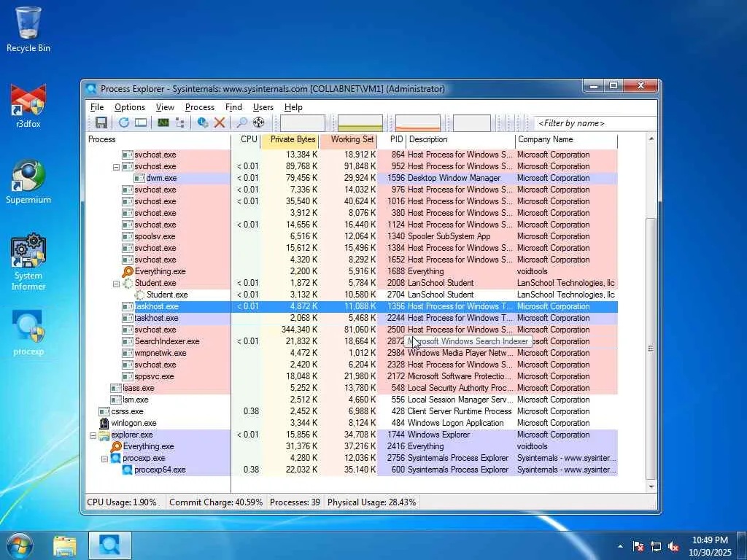The height and width of the screenshot is (560, 747).
Task: Open Find handle or DLL magnifier icon
Action: click(241, 122)
